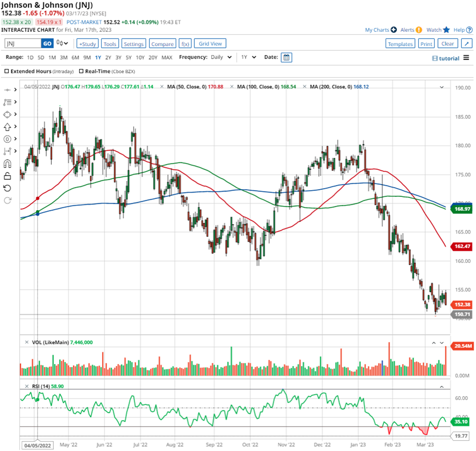
Task: Click the hamburger menu beside tutorial
Action: click(466, 58)
